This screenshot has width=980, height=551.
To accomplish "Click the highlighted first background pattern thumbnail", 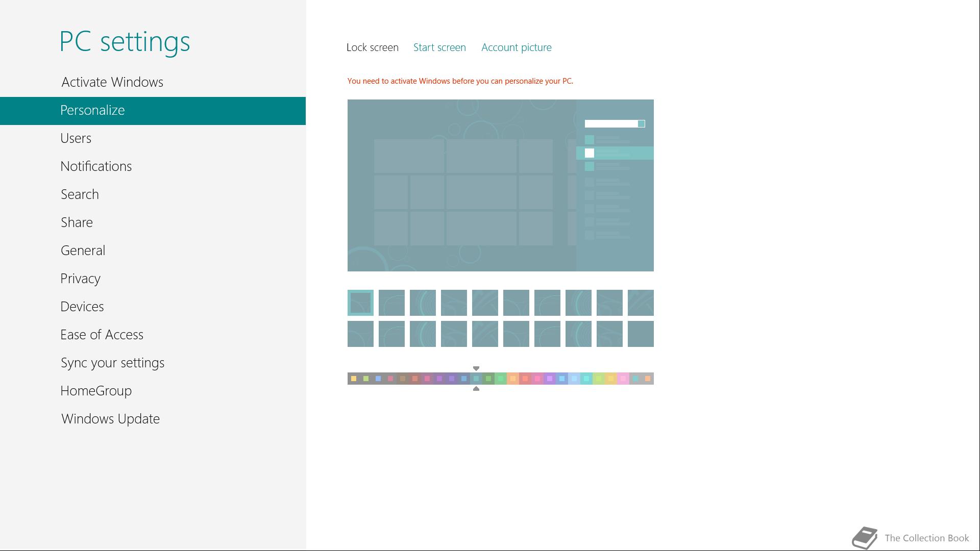I will tap(360, 303).
